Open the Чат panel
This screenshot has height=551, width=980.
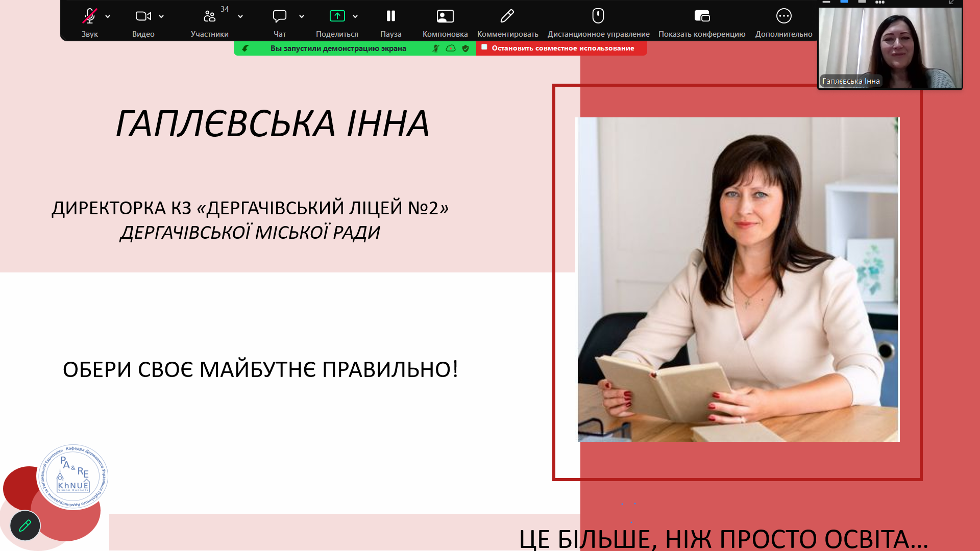pyautogui.click(x=279, y=16)
